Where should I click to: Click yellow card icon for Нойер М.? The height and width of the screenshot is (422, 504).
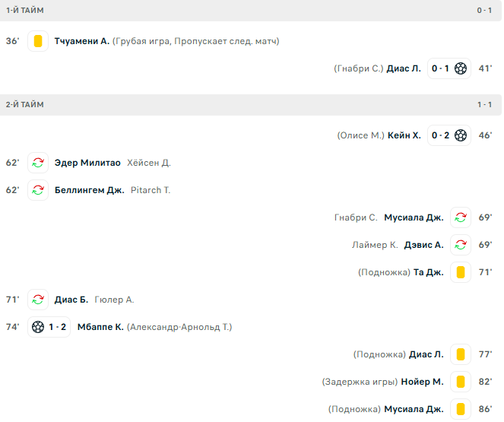[460, 382]
